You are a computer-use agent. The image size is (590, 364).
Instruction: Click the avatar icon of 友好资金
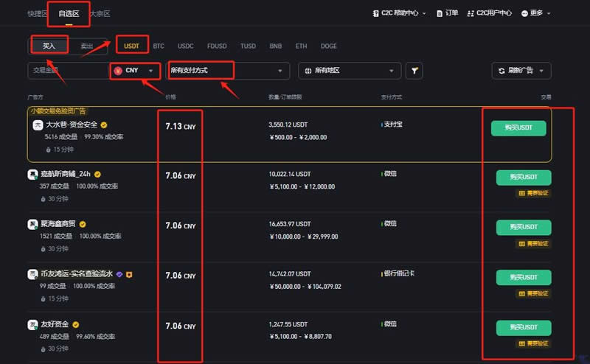coord(33,324)
